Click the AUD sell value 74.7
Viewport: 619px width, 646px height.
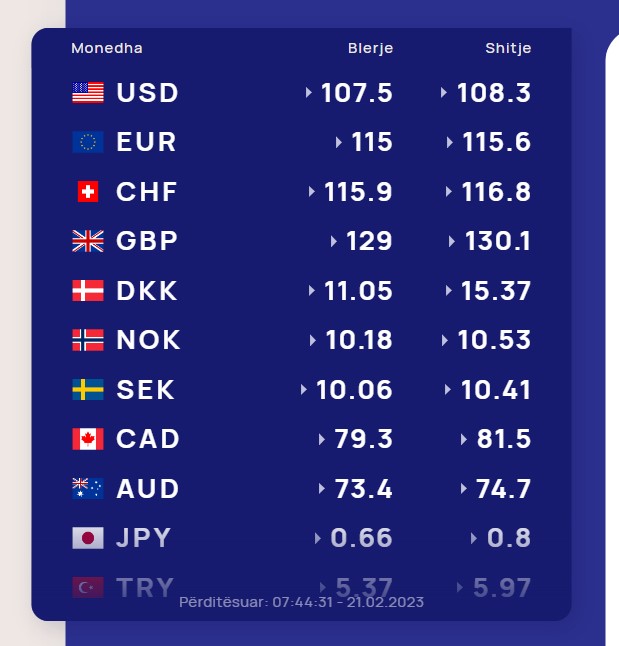(503, 489)
